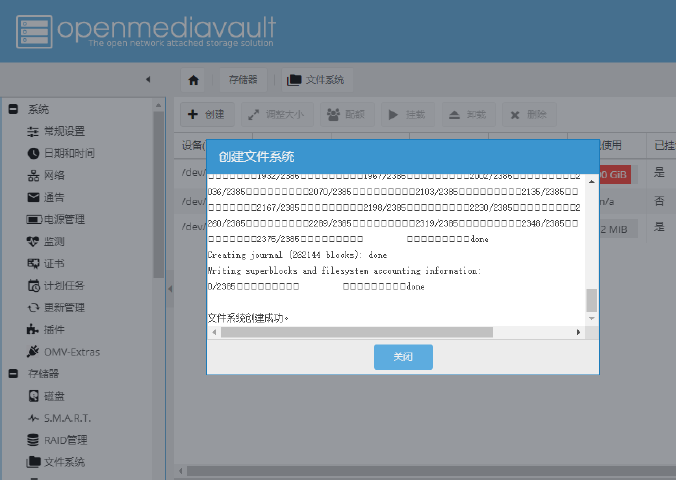Viewport: 677px width, 480px height.
Task: Select RAID管理 in sidebar tree
Action: click(65, 440)
